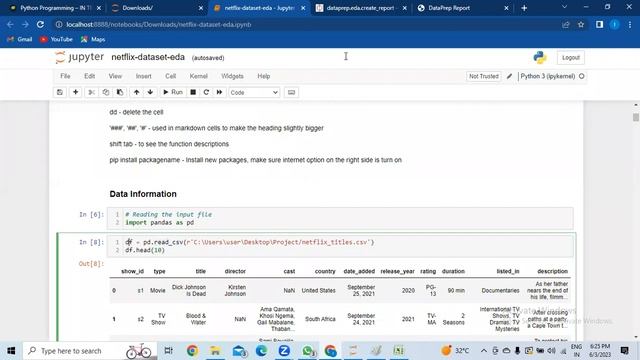Image resolution: width=640 pixels, height=360 pixels.
Task: Restart the kernel with the circular arrow
Action: (x=206, y=92)
